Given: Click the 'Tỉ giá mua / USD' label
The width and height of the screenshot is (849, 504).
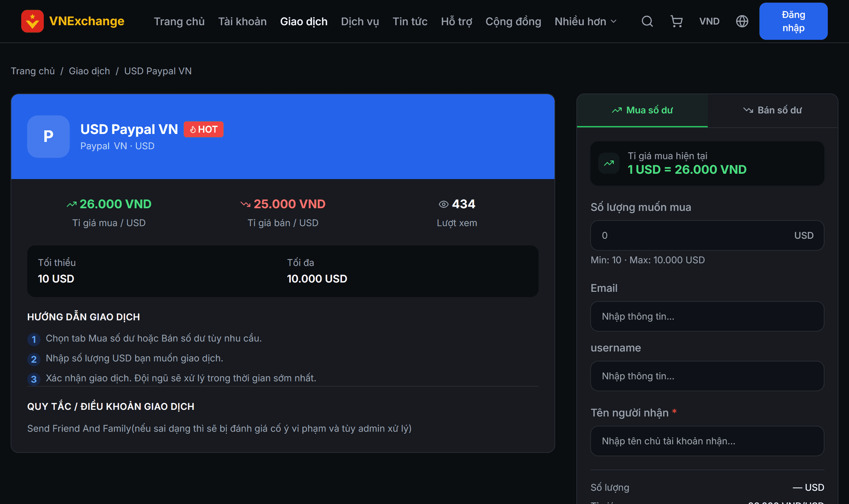Looking at the screenshot, I should click(x=109, y=223).
